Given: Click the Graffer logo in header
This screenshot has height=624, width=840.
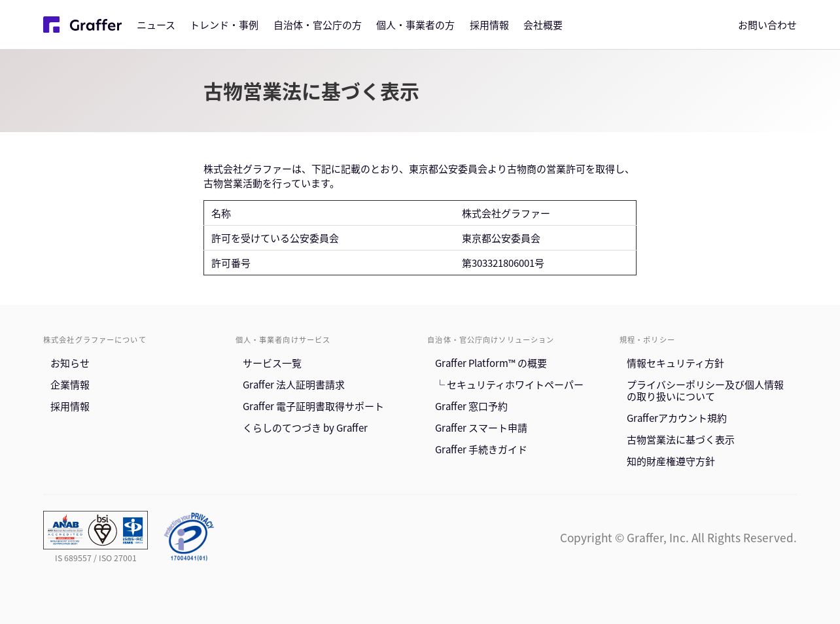Looking at the screenshot, I should [x=82, y=25].
